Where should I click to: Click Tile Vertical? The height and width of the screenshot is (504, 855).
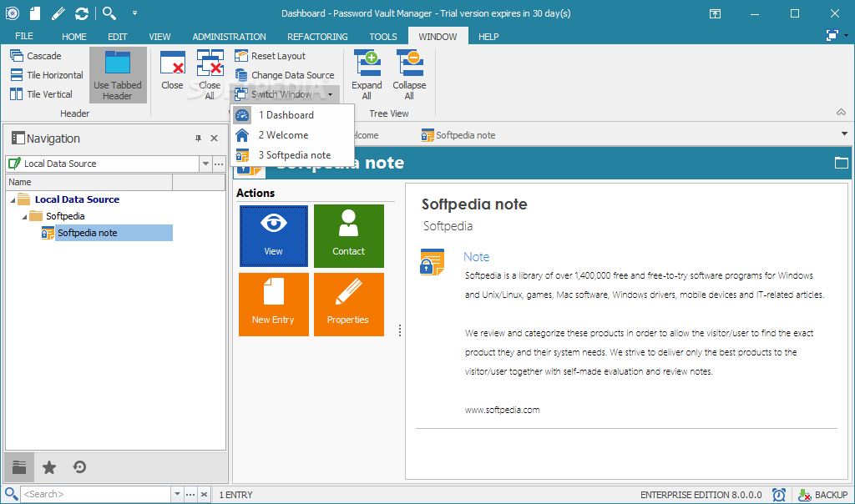click(x=42, y=93)
